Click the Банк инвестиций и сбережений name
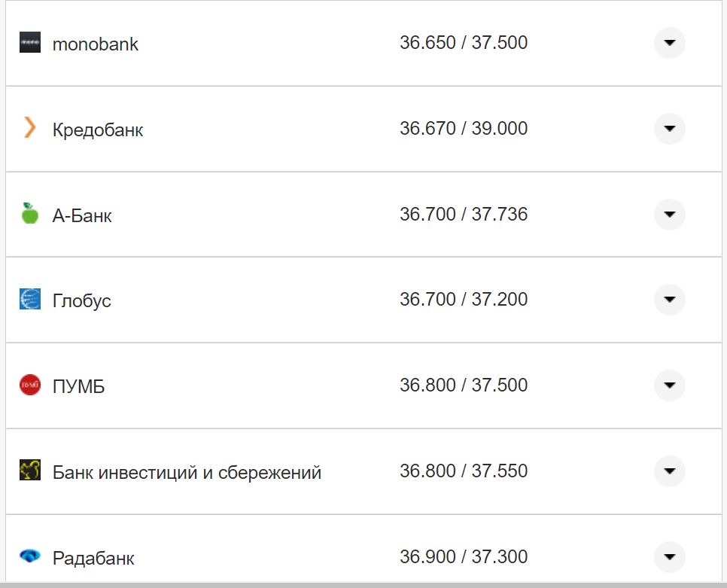Screen dimensions: 727x588 [187, 471]
